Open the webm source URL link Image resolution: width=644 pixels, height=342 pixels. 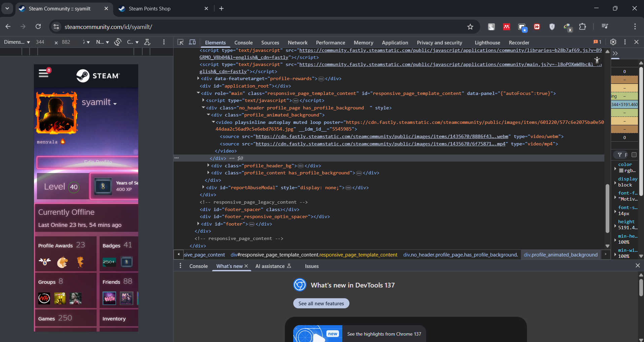click(382, 136)
